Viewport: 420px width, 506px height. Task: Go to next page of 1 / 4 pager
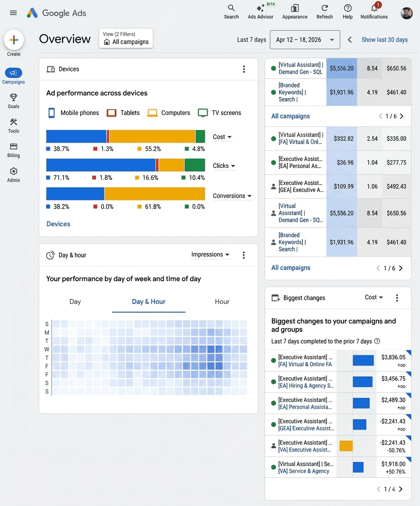tap(401, 489)
